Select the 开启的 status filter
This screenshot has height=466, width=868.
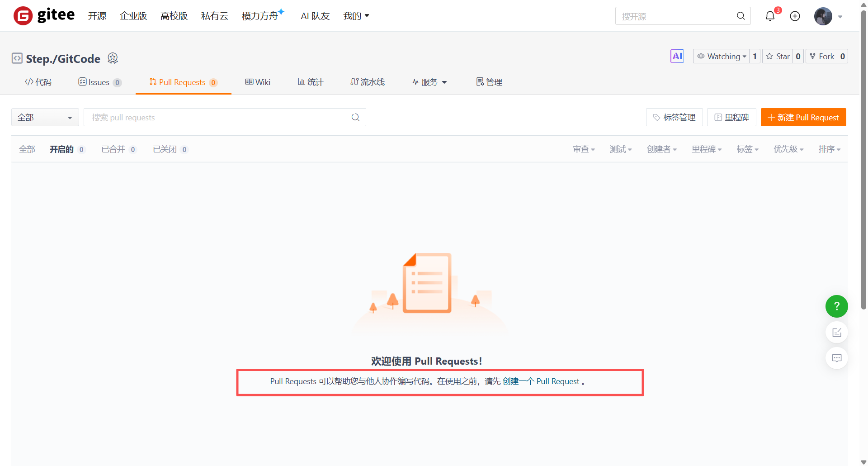67,149
